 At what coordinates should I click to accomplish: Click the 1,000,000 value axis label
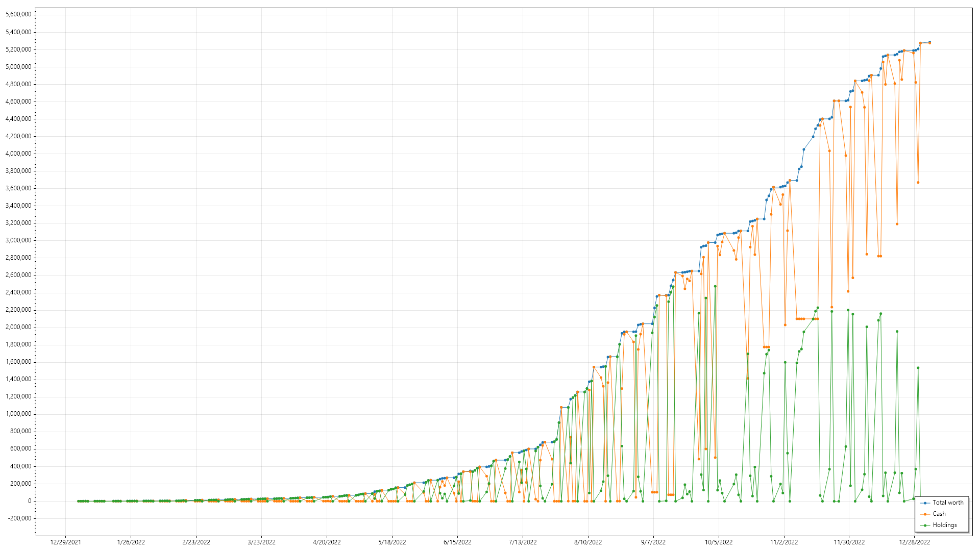[18, 414]
